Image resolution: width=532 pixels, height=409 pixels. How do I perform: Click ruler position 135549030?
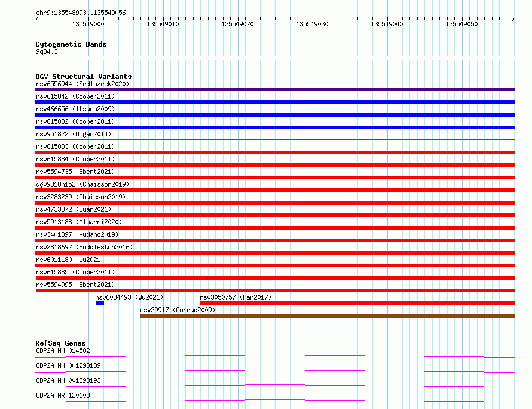point(312,24)
